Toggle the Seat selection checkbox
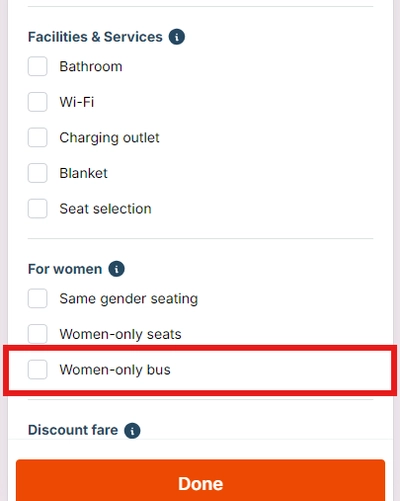Screen dimensions: 400x501 pos(37,209)
